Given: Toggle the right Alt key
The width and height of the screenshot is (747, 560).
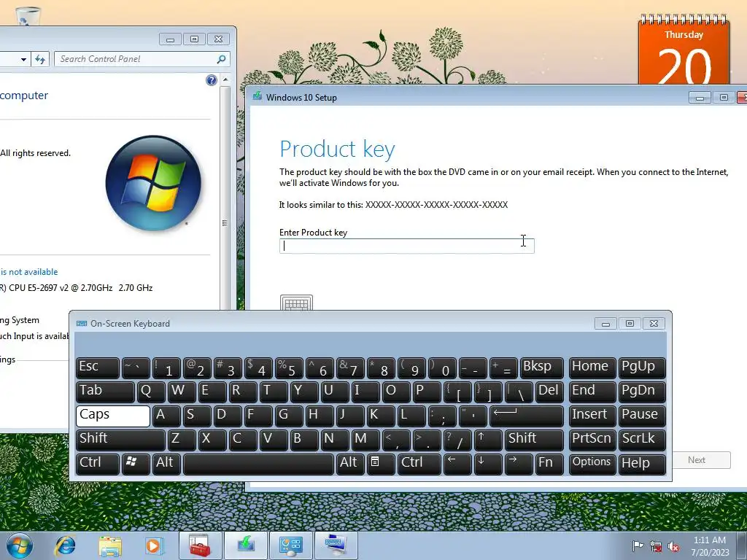Looking at the screenshot, I should [350, 463].
